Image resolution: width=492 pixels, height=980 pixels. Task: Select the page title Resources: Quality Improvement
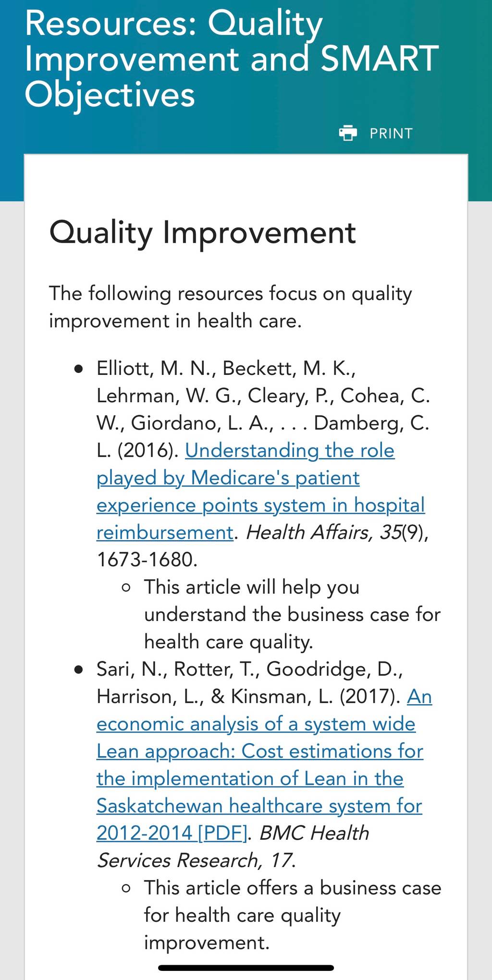(232, 59)
